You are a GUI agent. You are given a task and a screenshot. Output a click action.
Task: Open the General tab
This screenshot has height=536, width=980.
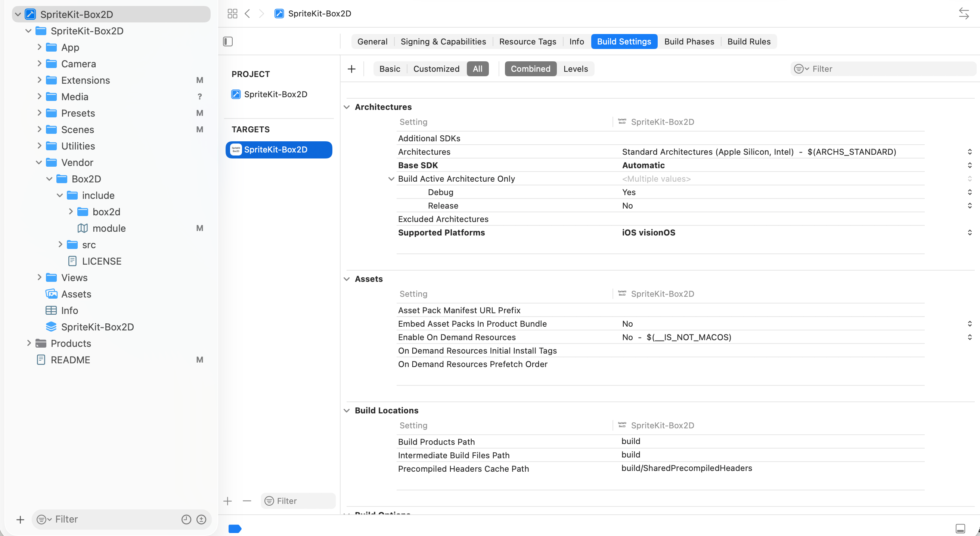(x=372, y=41)
